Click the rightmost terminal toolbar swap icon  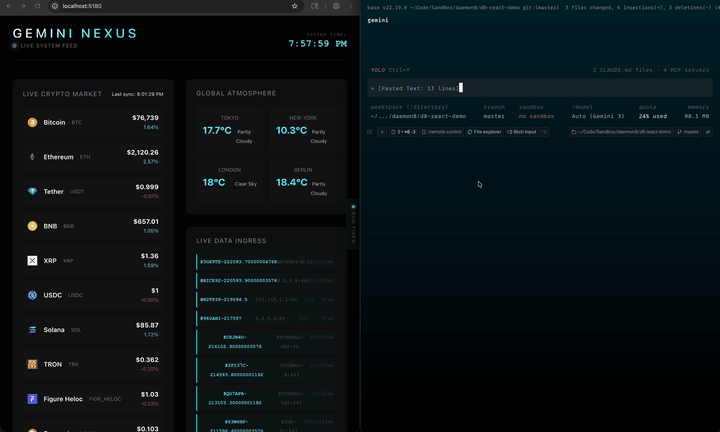click(x=708, y=132)
